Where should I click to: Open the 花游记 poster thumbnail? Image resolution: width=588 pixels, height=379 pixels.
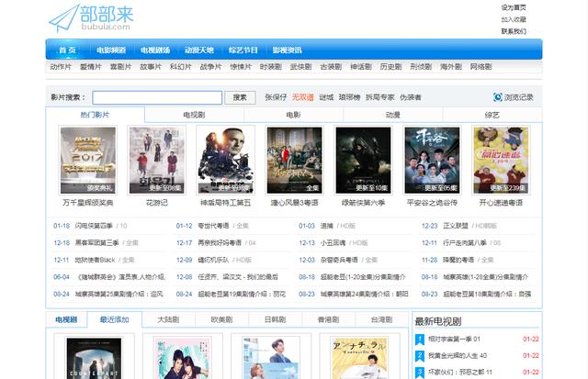point(156,159)
